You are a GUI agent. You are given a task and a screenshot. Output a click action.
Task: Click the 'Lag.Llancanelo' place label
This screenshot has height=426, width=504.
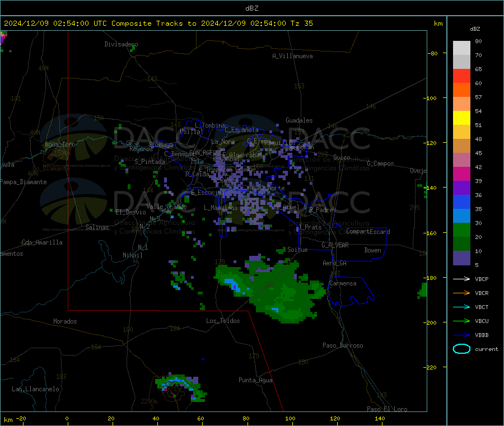point(35,389)
